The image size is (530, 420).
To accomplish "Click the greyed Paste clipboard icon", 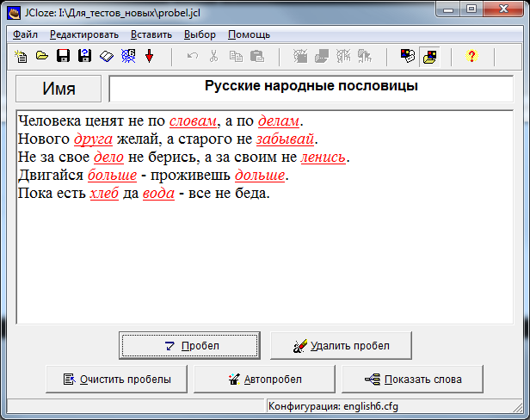I will pos(257,56).
